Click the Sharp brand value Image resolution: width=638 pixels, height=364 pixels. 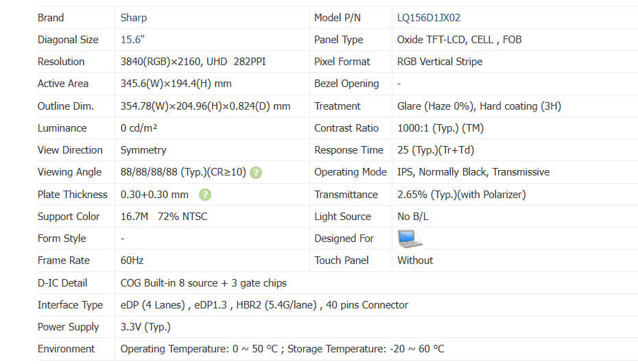coord(134,18)
